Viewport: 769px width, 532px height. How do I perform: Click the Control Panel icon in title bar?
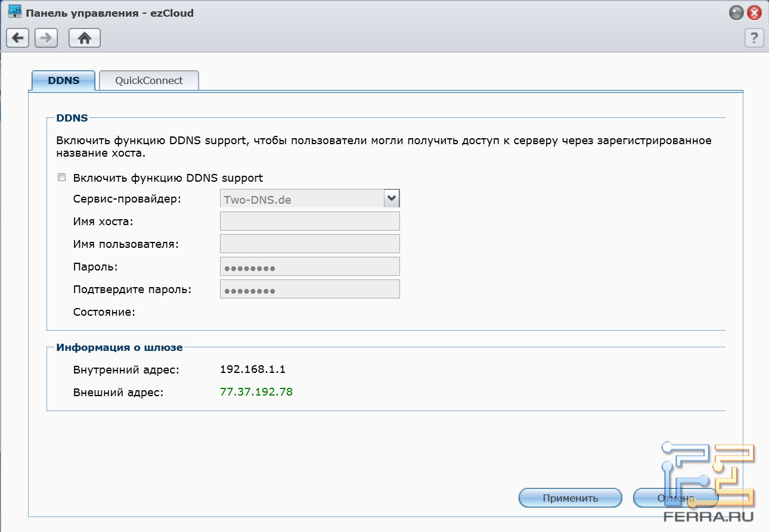coord(14,12)
